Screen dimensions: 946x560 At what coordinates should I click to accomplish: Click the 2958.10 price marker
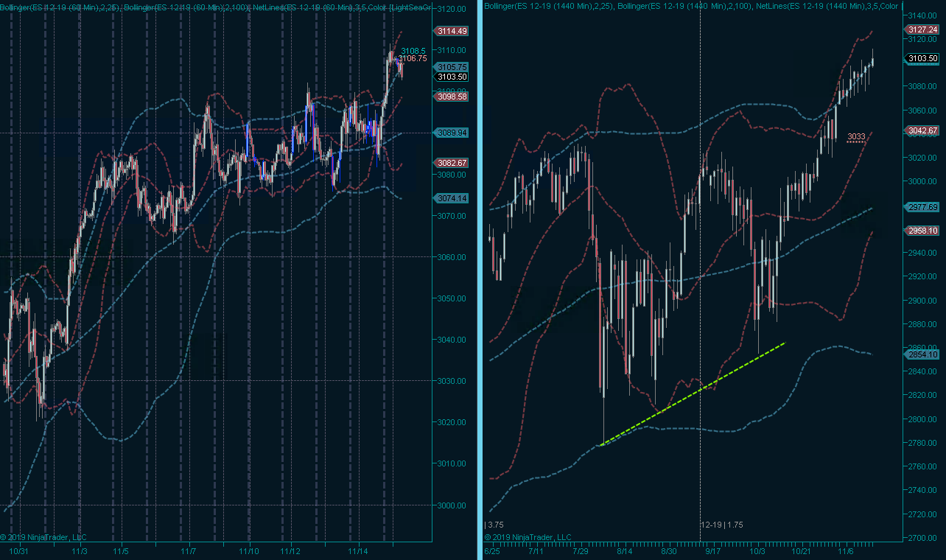922,231
